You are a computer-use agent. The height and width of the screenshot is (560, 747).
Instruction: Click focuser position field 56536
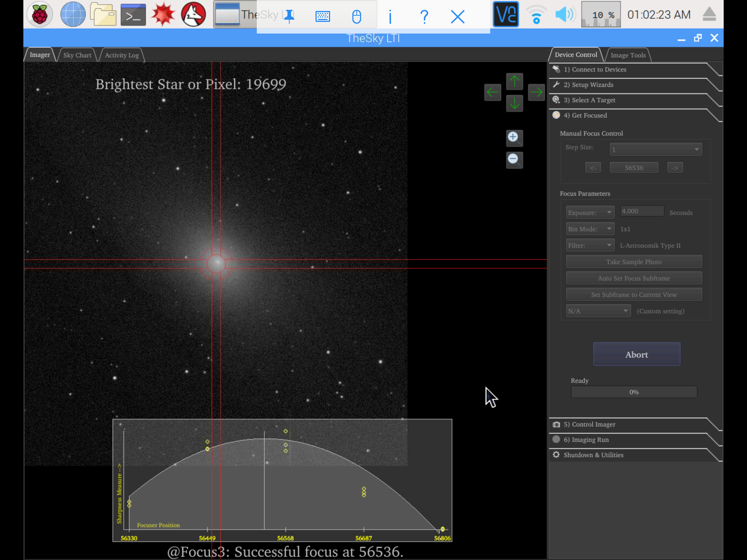tap(634, 168)
